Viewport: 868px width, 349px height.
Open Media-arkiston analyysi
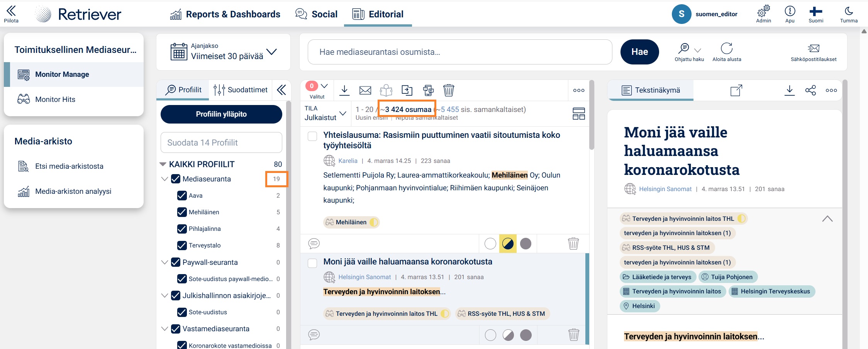pos(74,191)
